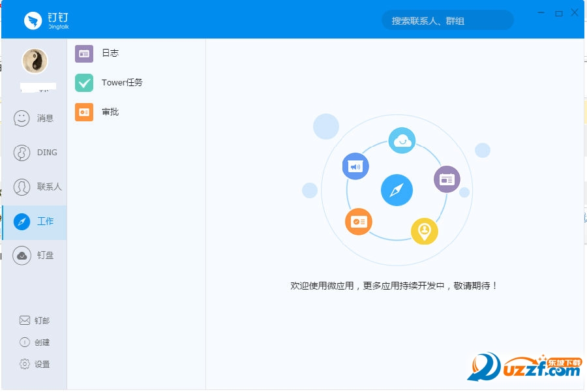The width and height of the screenshot is (587, 392).
Task: Click the cloud micro-app icon
Action: tap(402, 140)
